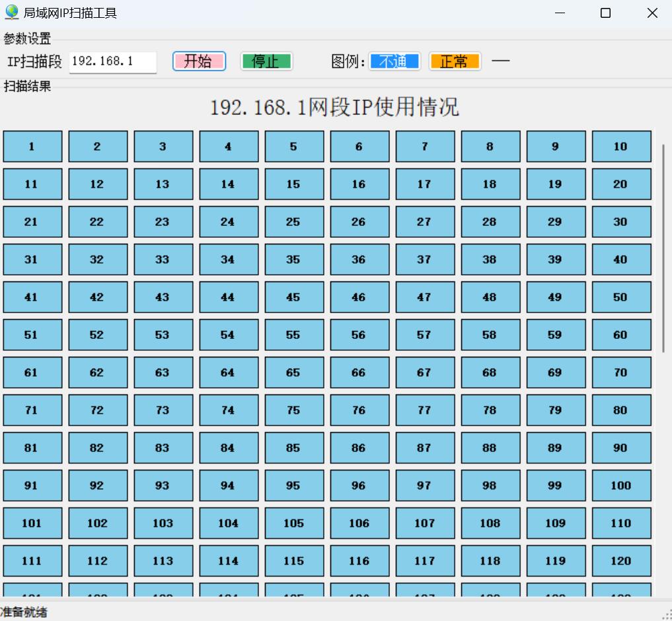Click the orange 正常 legend swatch

[455, 61]
